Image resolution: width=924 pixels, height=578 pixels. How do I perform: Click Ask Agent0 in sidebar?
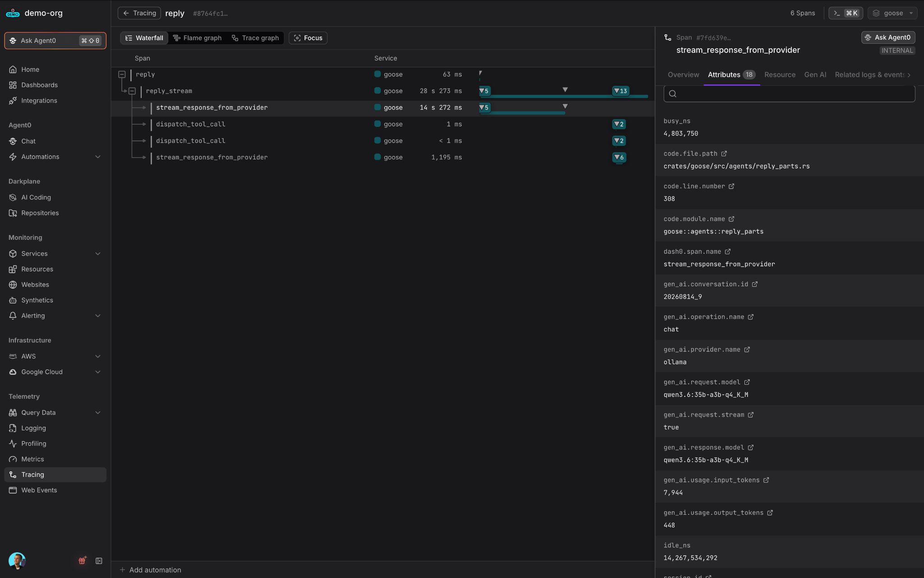pos(55,41)
